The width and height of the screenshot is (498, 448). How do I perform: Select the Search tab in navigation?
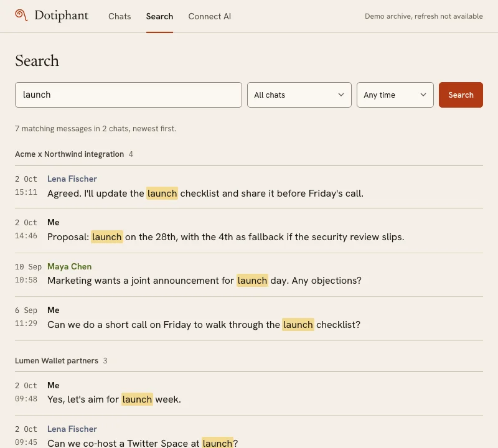159,16
